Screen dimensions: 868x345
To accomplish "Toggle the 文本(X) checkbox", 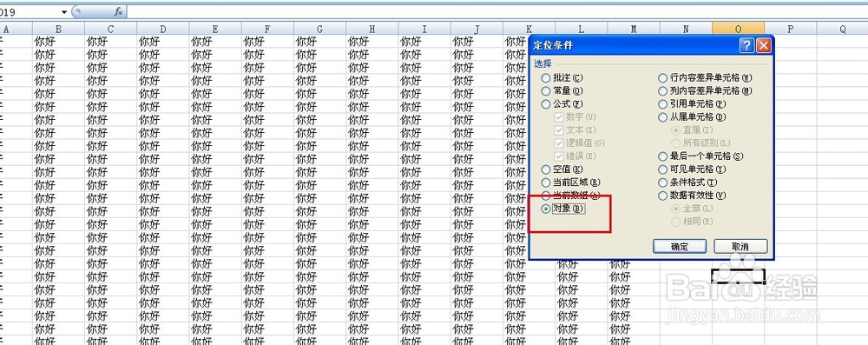I will 575,130.
